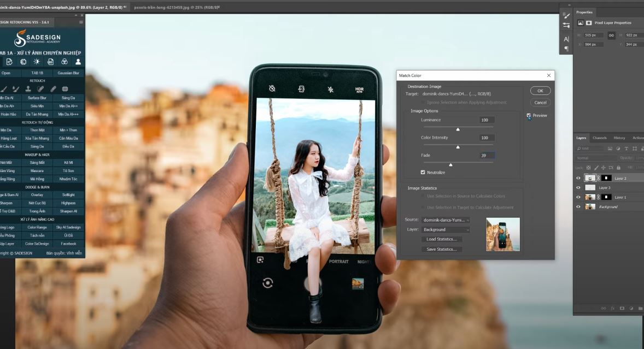Click the link width and height chain icon

click(611, 35)
